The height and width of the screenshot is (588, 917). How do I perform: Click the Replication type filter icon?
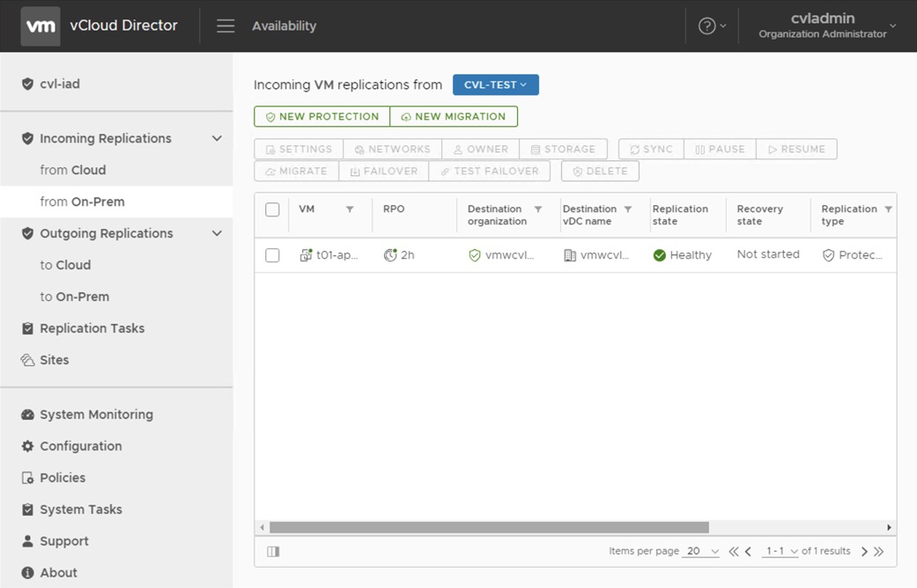click(x=888, y=209)
